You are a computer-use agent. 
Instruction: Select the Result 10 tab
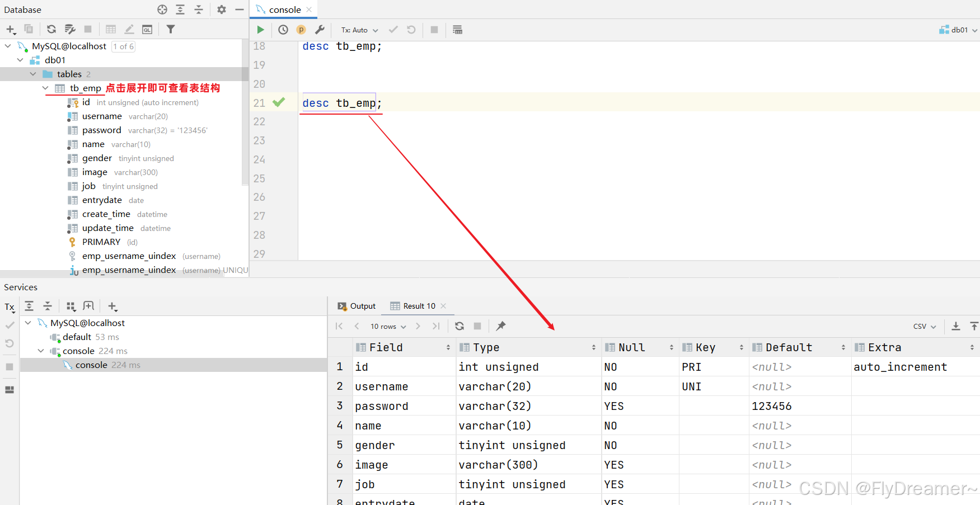pyautogui.click(x=413, y=306)
